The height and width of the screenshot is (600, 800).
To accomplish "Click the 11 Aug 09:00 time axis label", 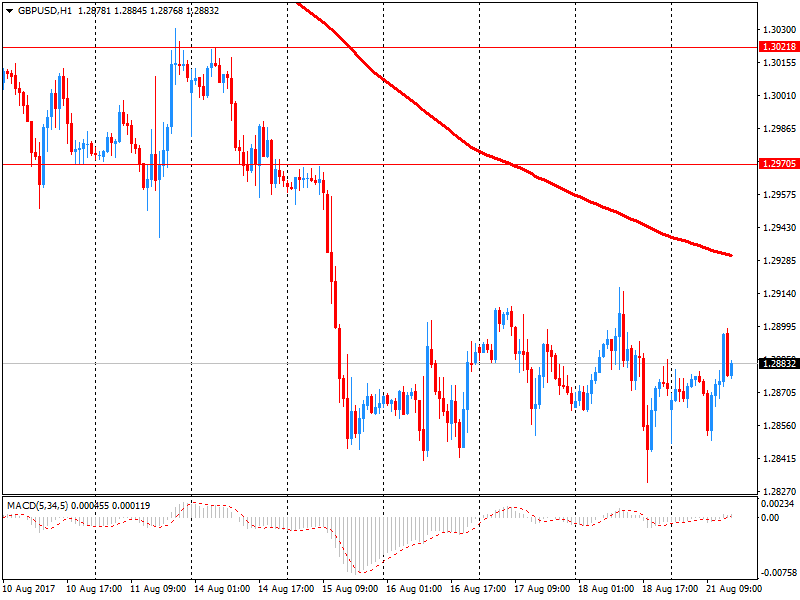I will (x=158, y=589).
